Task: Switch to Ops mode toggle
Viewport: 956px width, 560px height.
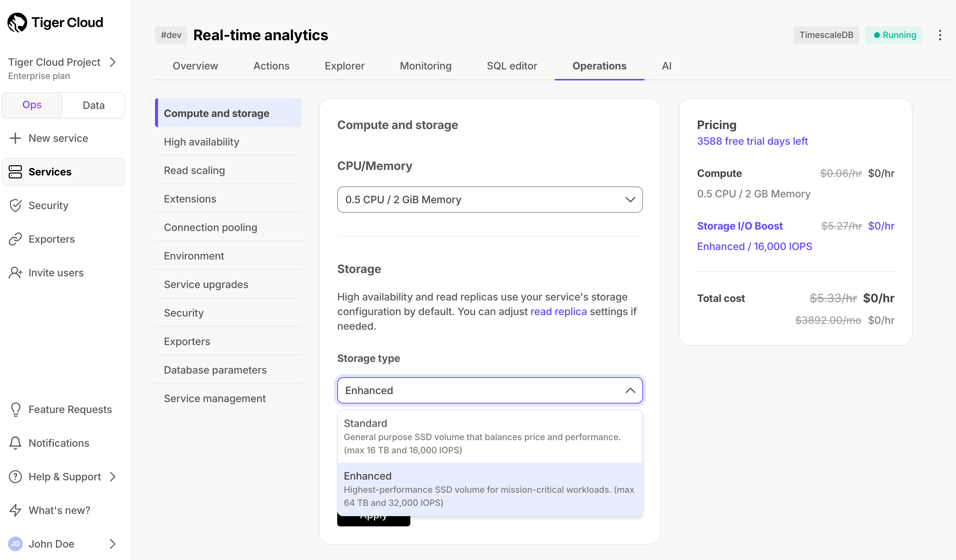Action: [x=32, y=105]
